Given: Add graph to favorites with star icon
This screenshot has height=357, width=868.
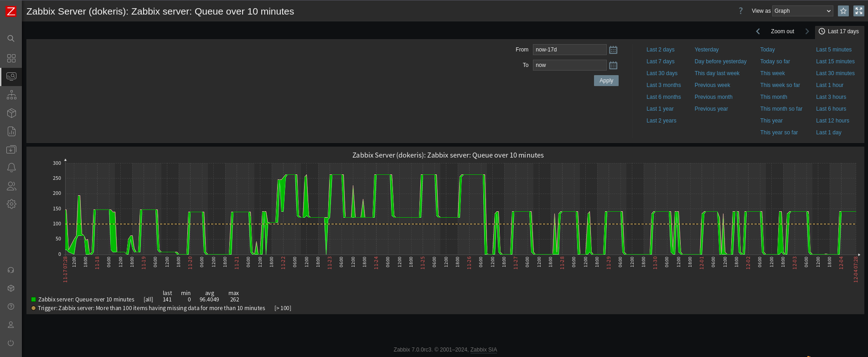Looking at the screenshot, I should 843,11.
